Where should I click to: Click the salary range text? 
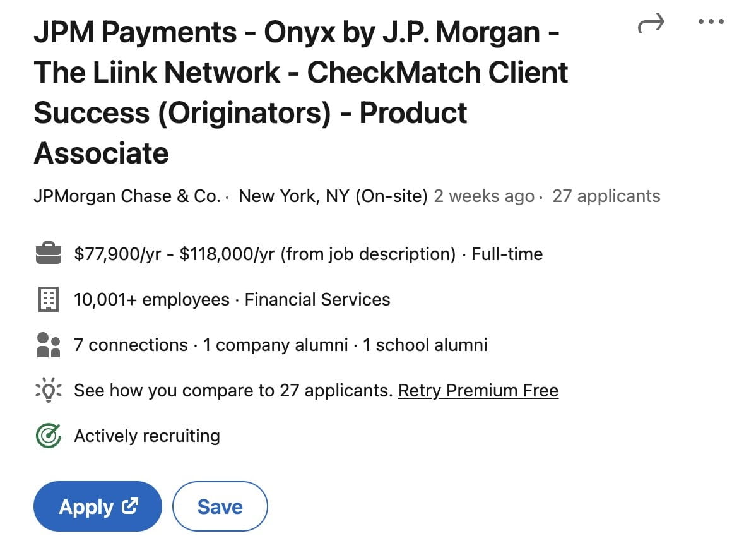264,254
